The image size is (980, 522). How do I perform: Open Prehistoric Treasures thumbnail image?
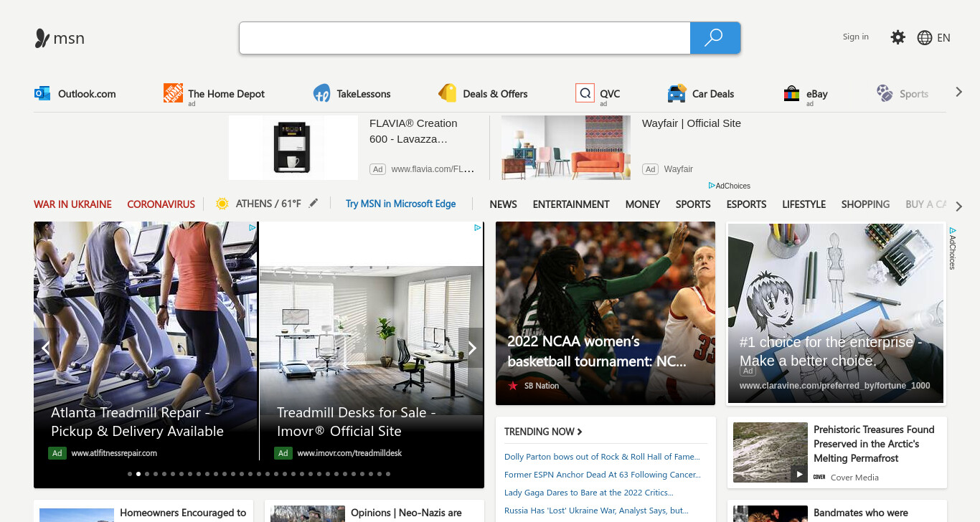(x=771, y=452)
